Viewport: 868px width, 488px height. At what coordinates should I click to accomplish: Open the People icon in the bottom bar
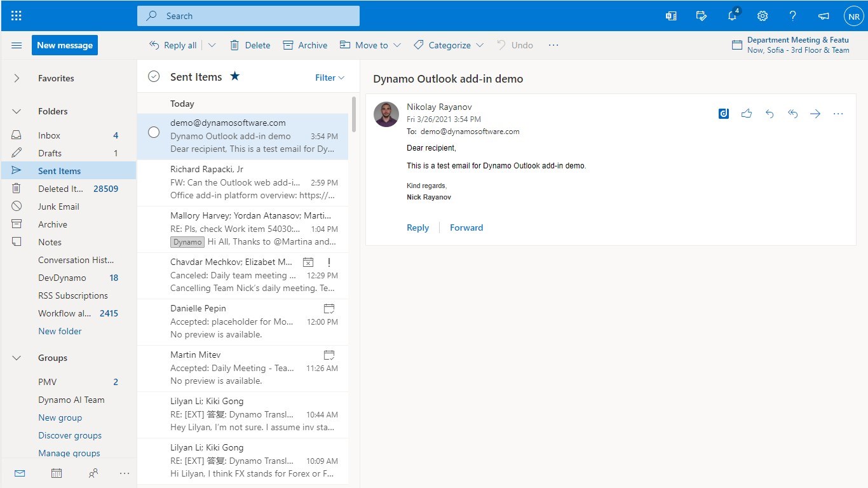click(x=93, y=473)
